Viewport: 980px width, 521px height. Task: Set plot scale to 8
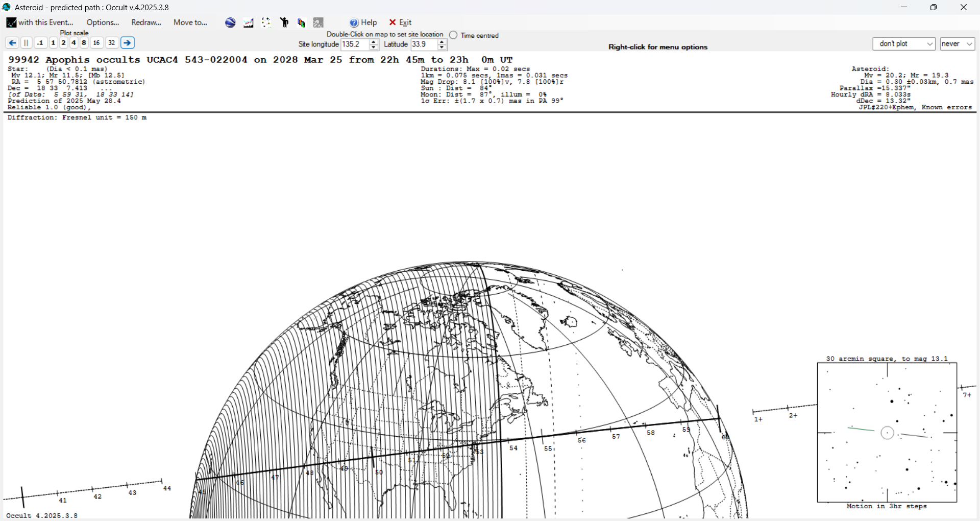[84, 43]
